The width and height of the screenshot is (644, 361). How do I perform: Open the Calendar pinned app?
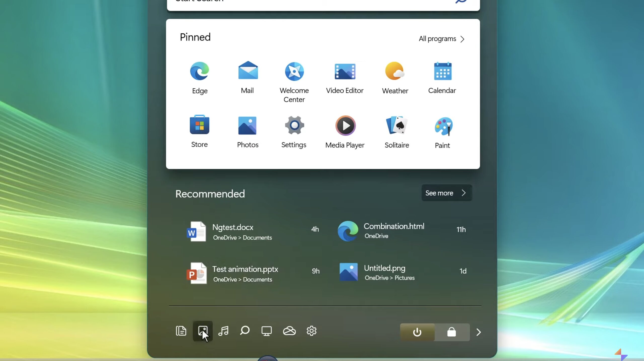click(x=442, y=78)
